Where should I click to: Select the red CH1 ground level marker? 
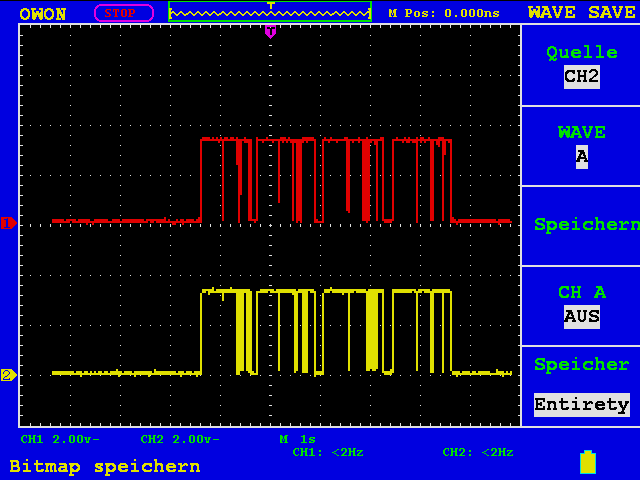[9, 223]
